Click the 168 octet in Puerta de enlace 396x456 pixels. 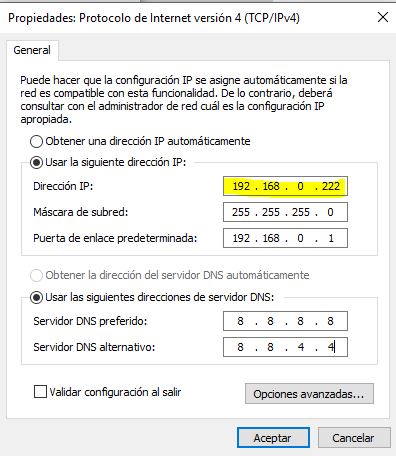pyautogui.click(x=271, y=238)
